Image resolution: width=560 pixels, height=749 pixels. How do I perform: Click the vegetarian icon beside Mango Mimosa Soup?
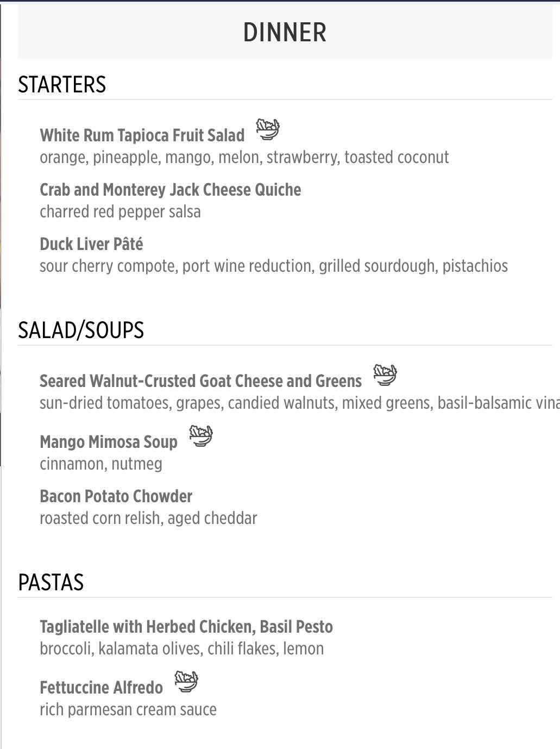(x=201, y=436)
